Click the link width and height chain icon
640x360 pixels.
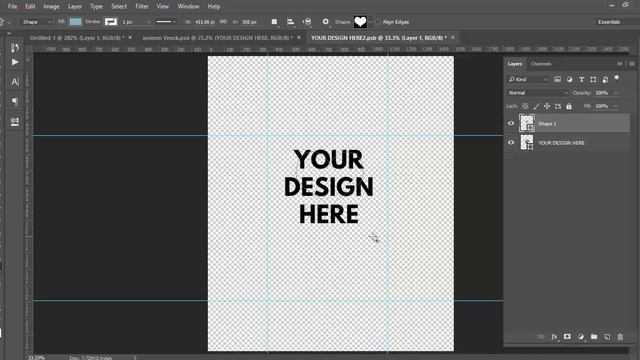223,22
